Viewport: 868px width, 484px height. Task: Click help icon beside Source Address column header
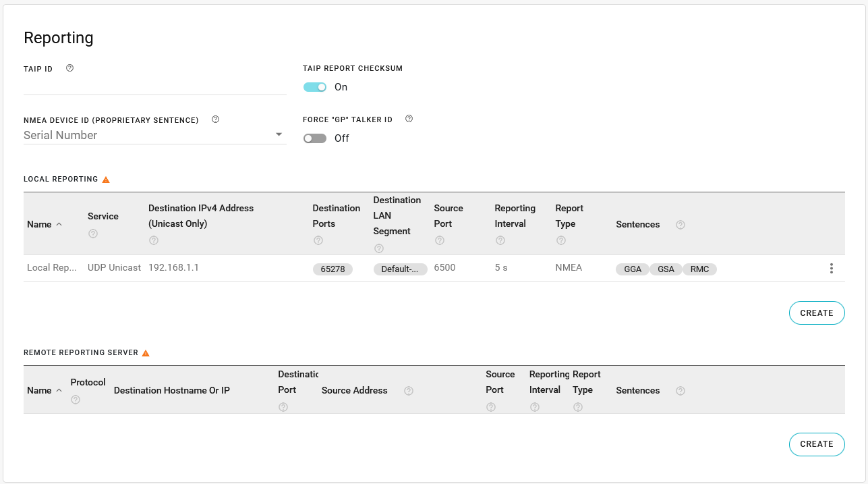click(x=409, y=391)
